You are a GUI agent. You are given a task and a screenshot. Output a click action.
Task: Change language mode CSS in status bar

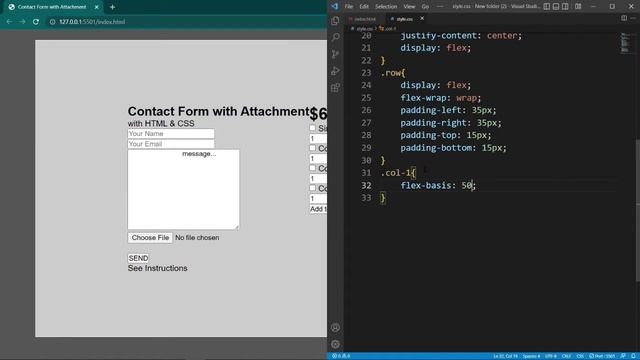[x=580, y=356]
